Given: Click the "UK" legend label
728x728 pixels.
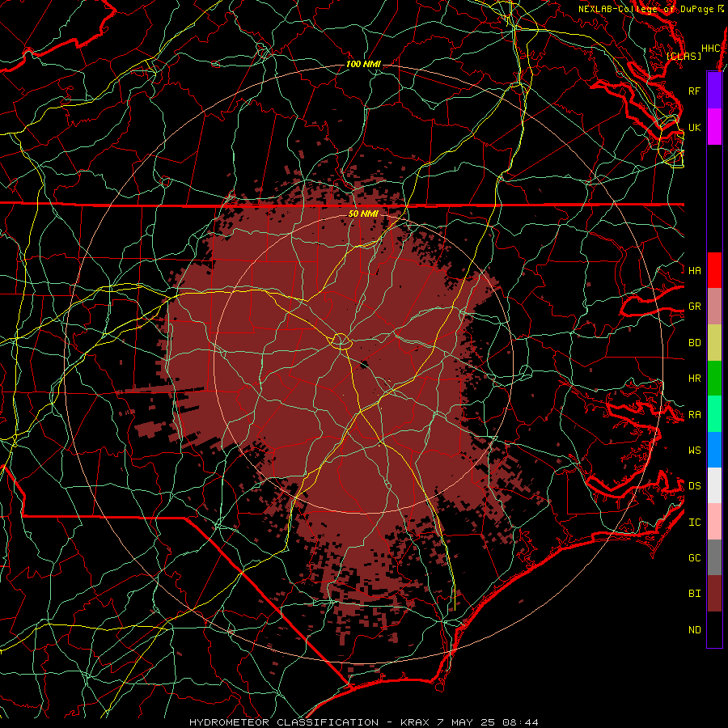Looking at the screenshot, I should coord(695,127).
